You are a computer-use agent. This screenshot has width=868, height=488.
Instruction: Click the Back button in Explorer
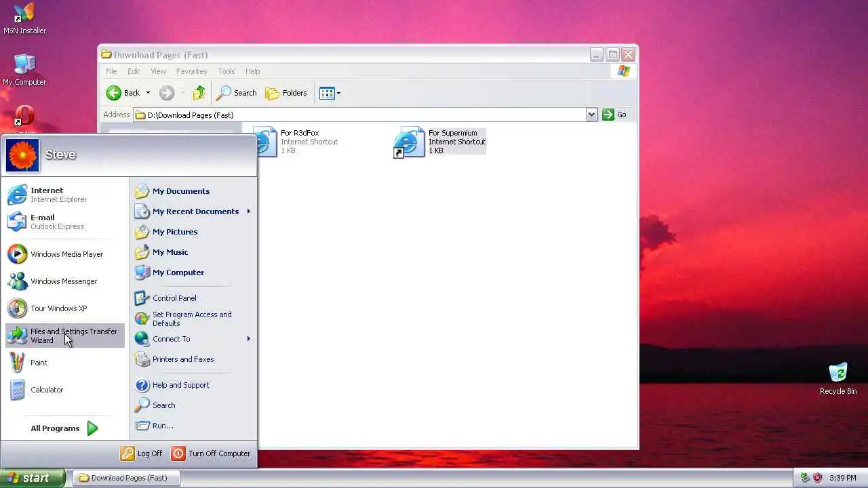click(x=123, y=93)
